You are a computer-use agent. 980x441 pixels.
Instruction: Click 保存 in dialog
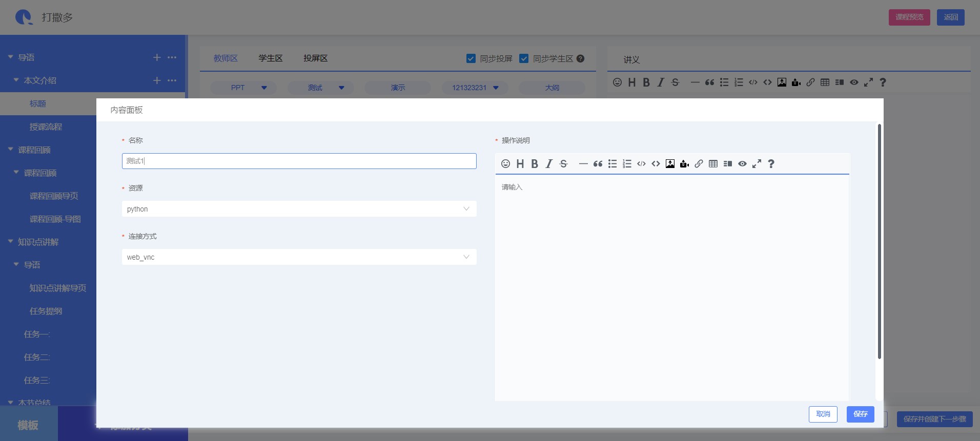click(861, 414)
